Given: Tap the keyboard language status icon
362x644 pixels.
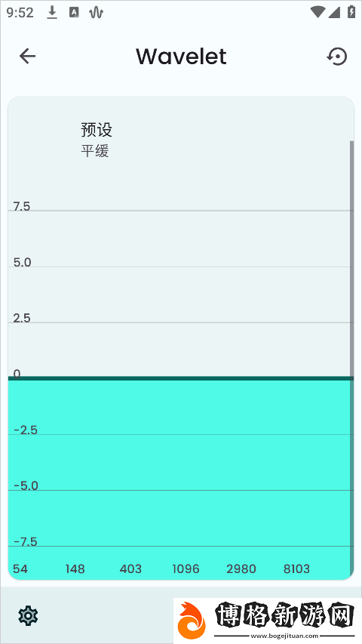Looking at the screenshot, I should point(74,13).
